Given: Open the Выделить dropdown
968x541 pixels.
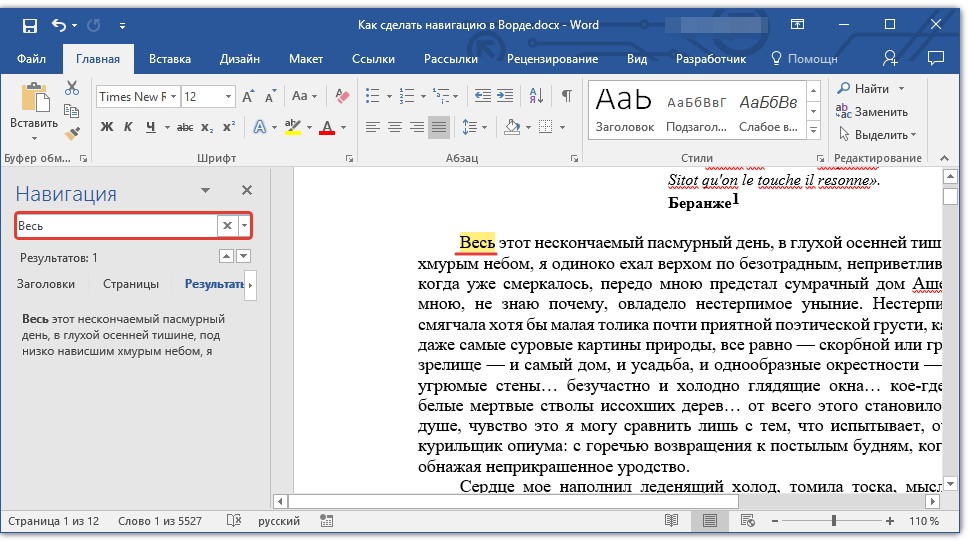Looking at the screenshot, I should coord(877,134).
